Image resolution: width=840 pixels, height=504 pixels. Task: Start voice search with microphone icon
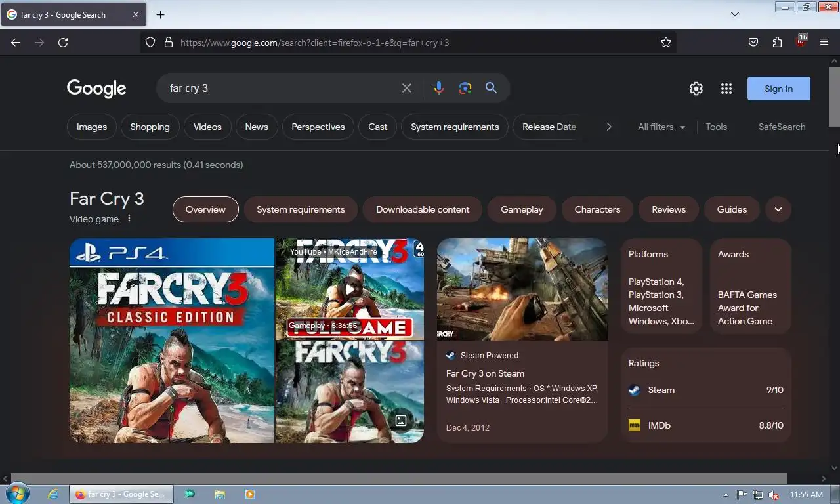[438, 88]
